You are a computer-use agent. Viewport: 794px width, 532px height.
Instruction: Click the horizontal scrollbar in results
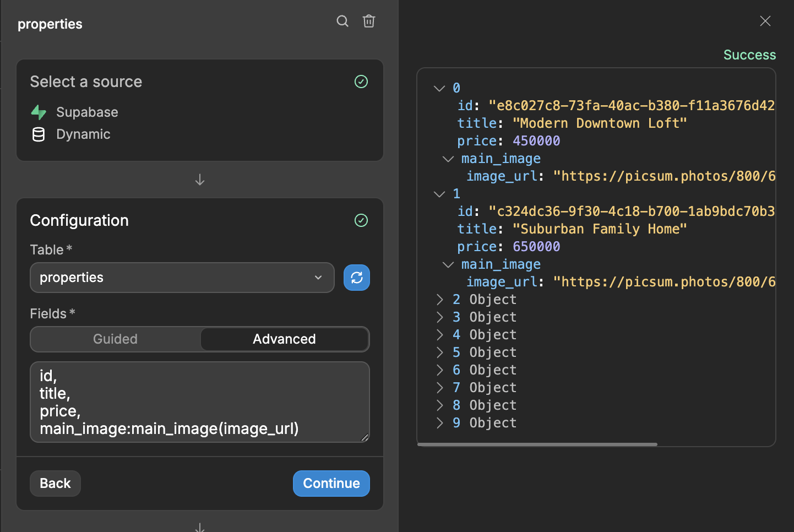tap(537, 444)
